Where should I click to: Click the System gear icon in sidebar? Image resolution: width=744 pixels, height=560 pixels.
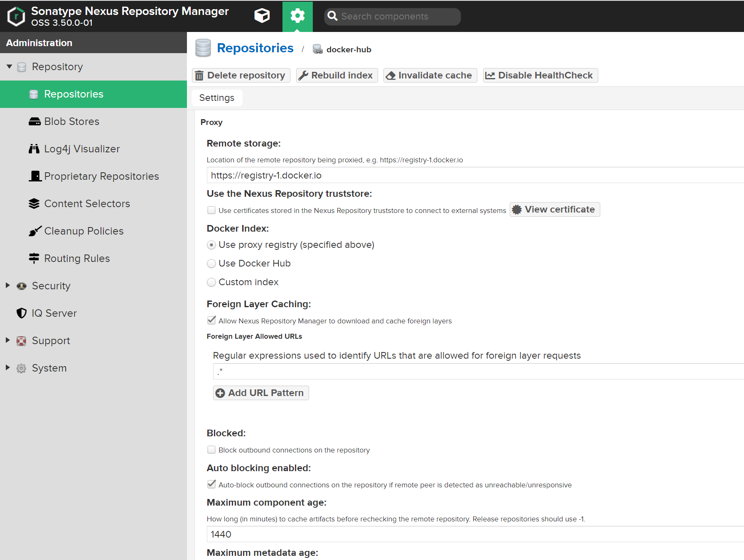click(x=21, y=368)
